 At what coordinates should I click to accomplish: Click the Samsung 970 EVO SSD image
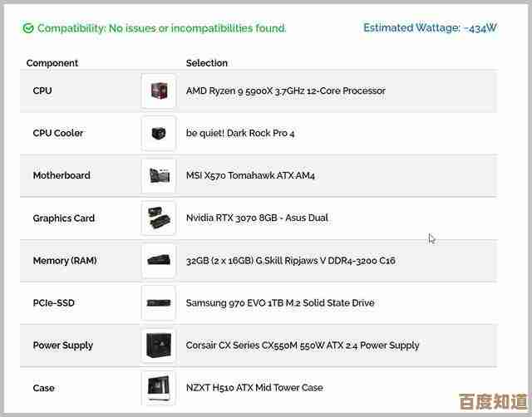[x=158, y=303]
